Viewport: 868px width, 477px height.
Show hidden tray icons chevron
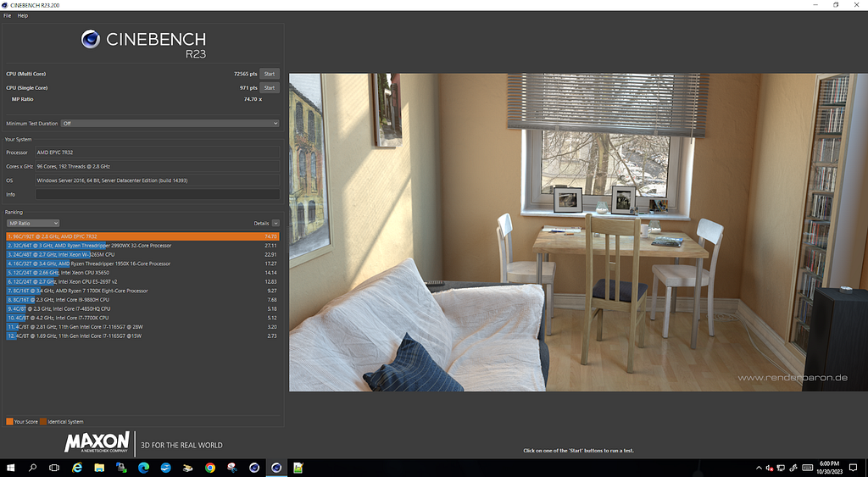759,469
